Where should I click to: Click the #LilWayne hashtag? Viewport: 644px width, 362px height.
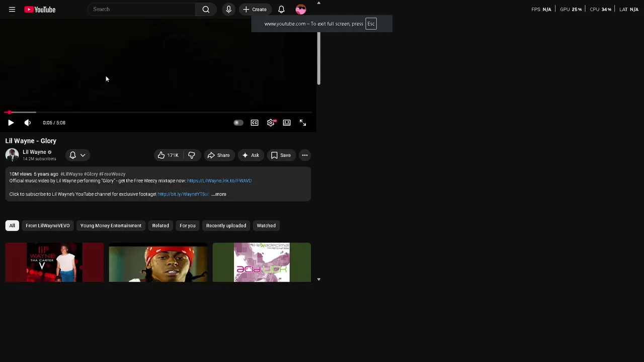[71, 174]
